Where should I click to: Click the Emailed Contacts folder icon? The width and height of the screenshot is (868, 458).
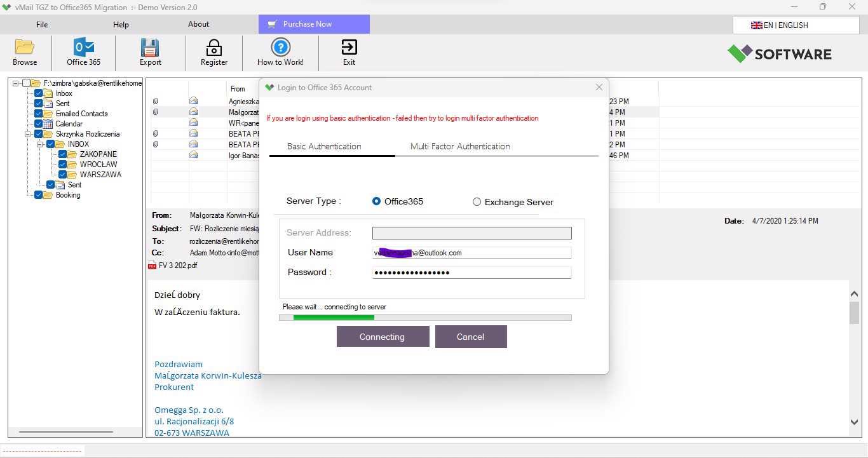48,114
